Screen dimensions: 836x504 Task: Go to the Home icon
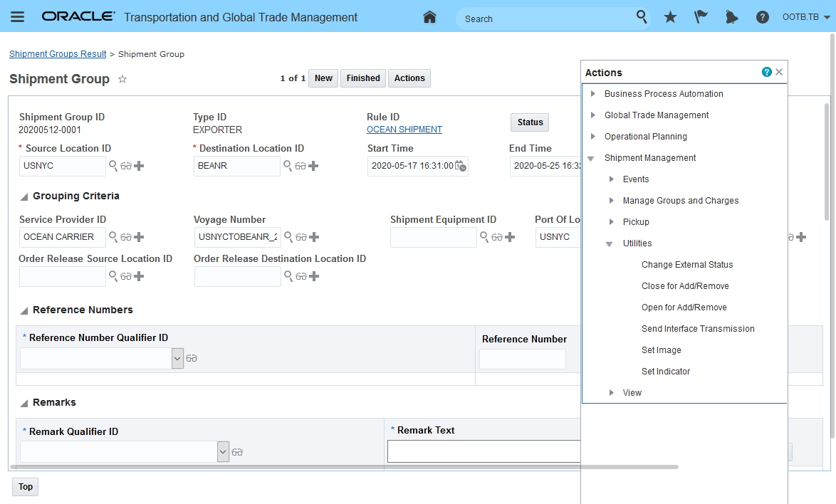(429, 17)
